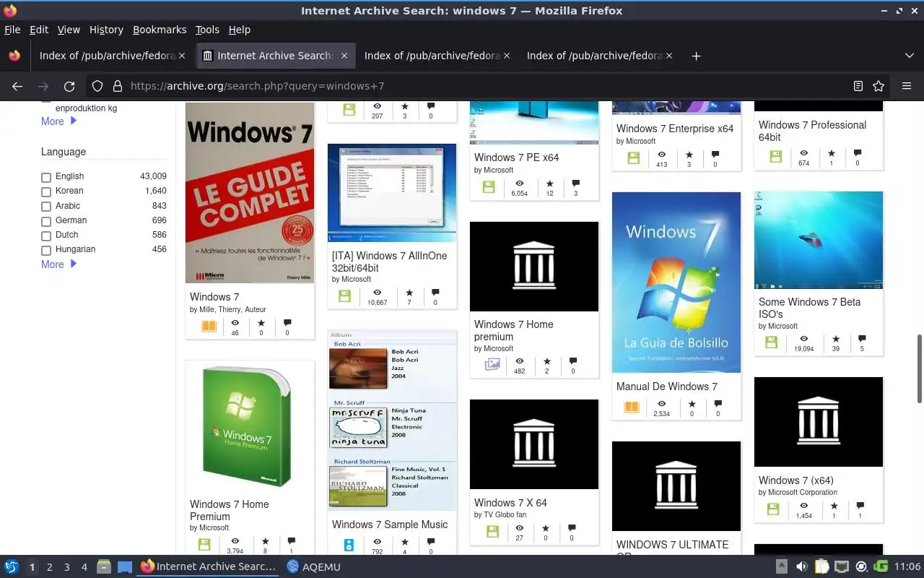Bookmark this page with the star icon
Image resolution: width=924 pixels, height=578 pixels.
879,86
